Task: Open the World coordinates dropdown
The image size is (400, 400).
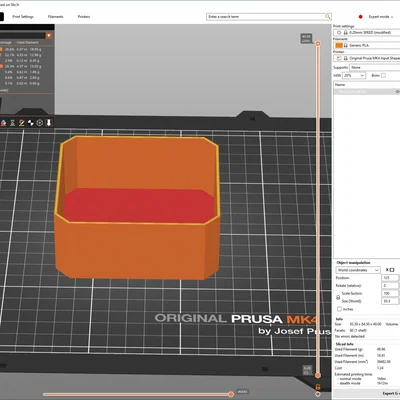Action: tap(358, 270)
